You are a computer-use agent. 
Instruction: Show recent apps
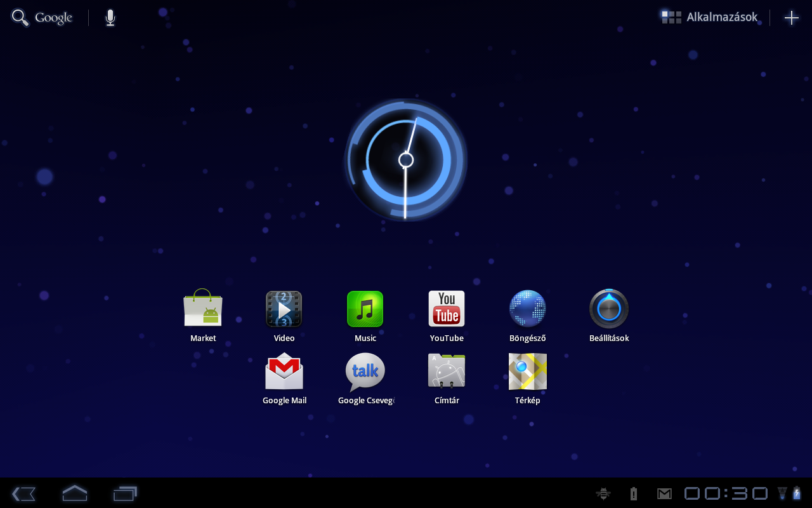pos(125,493)
